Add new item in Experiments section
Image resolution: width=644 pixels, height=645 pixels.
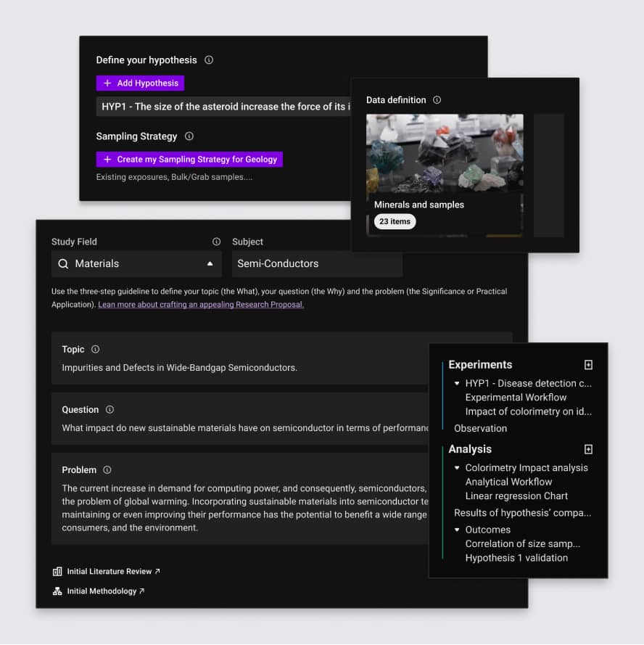(x=588, y=365)
